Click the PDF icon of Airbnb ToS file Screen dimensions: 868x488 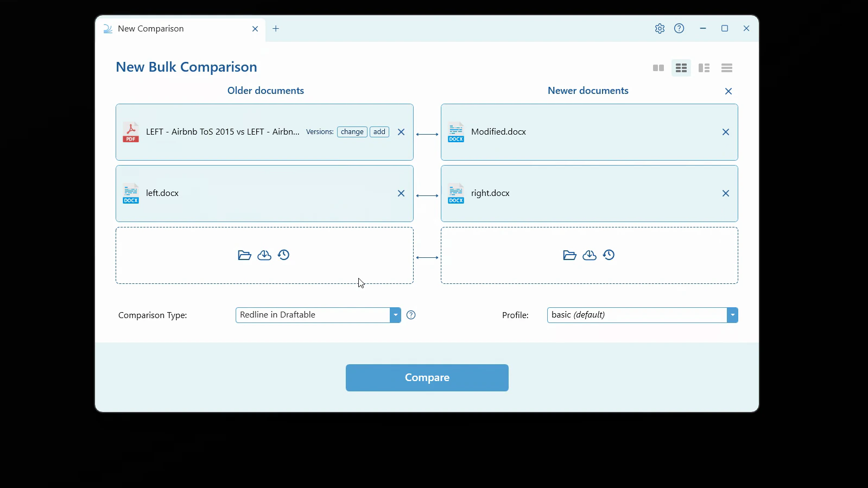coord(131,132)
